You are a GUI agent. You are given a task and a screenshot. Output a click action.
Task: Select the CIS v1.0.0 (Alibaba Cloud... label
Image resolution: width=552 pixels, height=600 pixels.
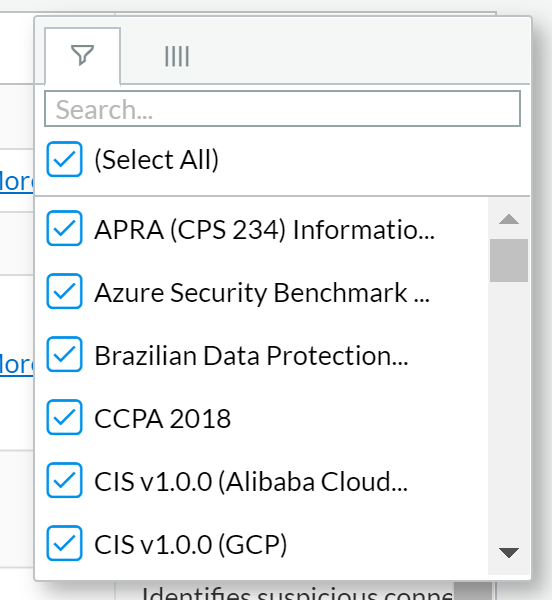(251, 482)
